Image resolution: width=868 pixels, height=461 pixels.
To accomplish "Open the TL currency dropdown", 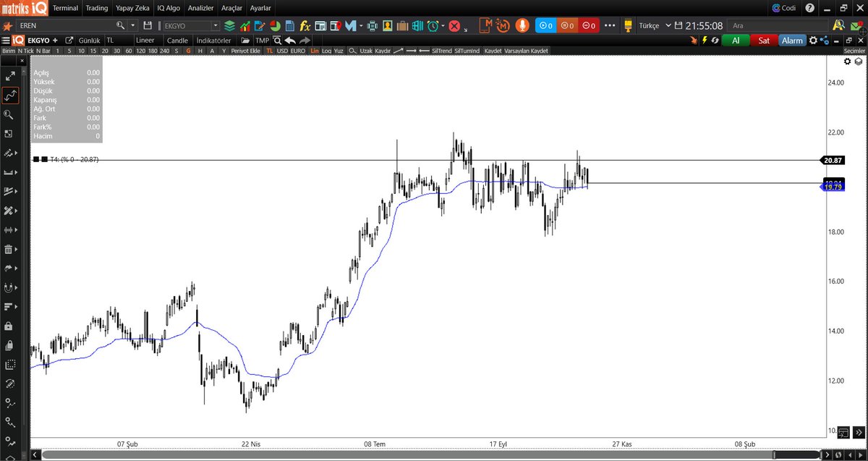I will click(119, 41).
